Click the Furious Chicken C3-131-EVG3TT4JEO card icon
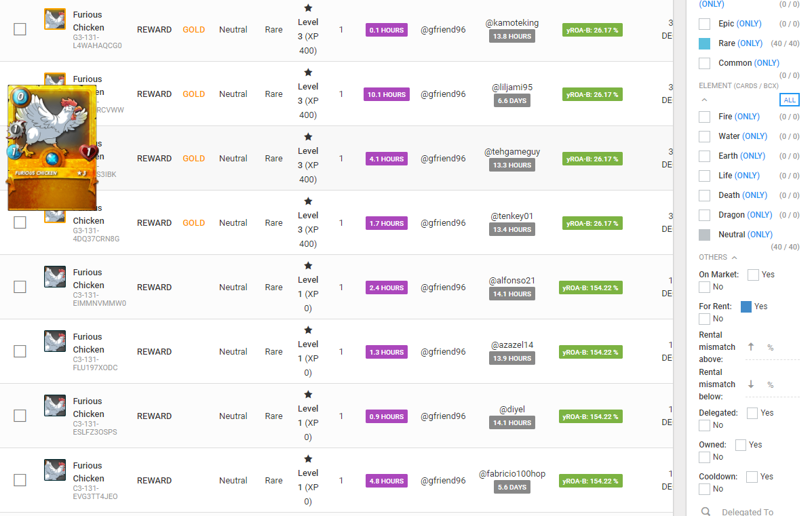 [x=55, y=470]
